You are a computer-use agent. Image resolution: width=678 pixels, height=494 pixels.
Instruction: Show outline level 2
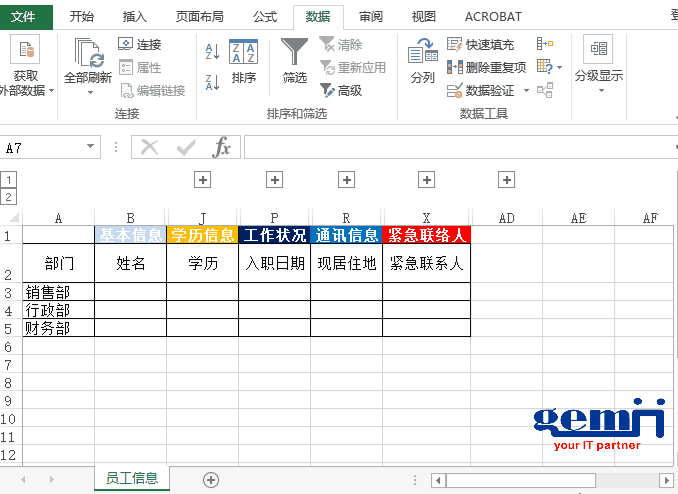[x=8, y=197]
